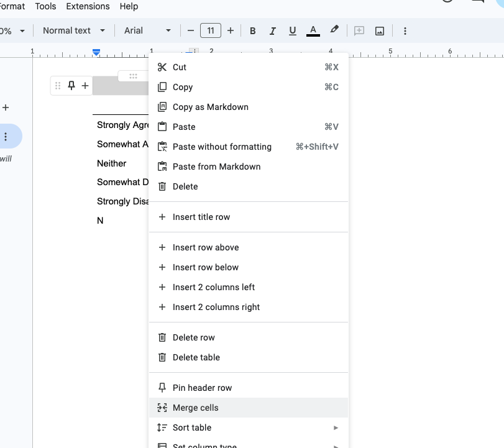Increase font size with plus button
Screen dimensions: 504x448
(231, 30)
